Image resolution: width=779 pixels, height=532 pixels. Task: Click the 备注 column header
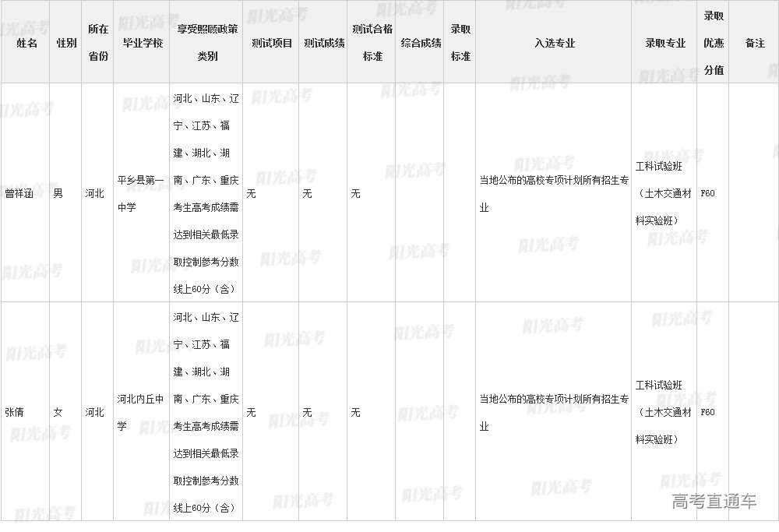754,44
